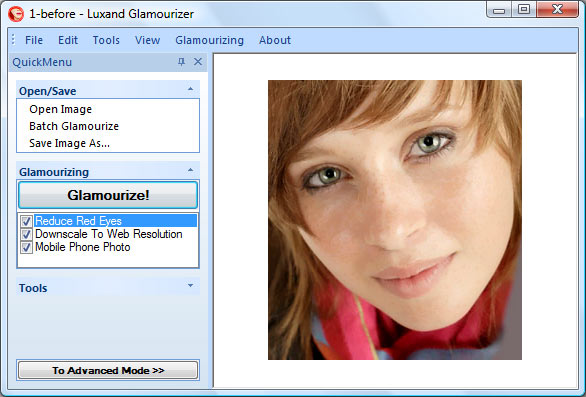Switch To Advanced Mode

(x=108, y=370)
